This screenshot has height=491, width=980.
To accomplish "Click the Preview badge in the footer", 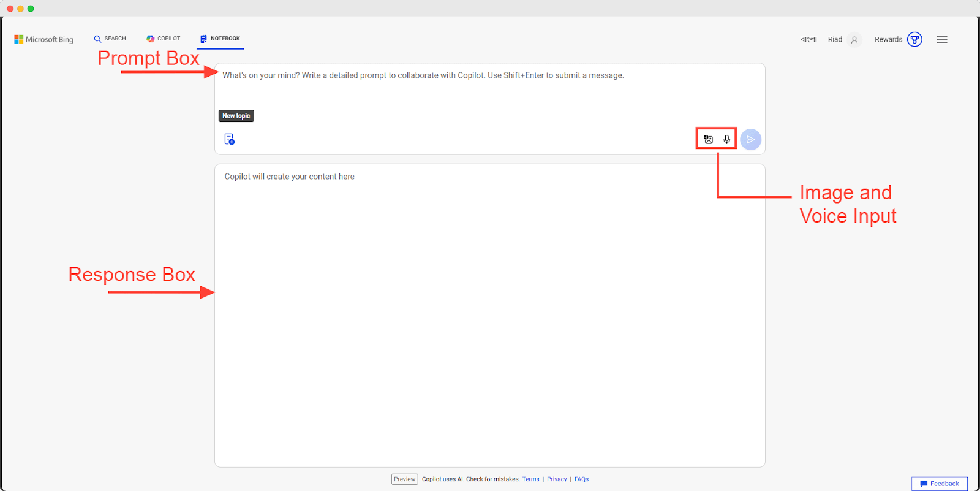I will tap(404, 479).
